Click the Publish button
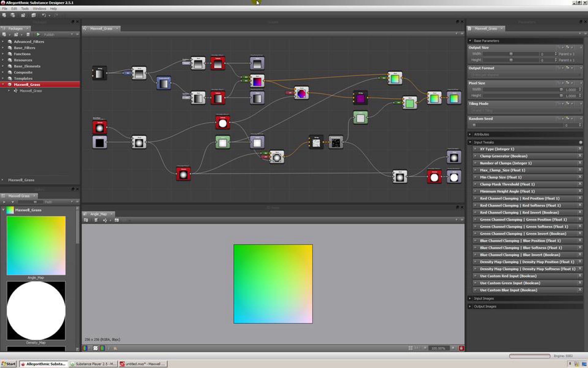This screenshot has height=368, width=588. [49, 35]
